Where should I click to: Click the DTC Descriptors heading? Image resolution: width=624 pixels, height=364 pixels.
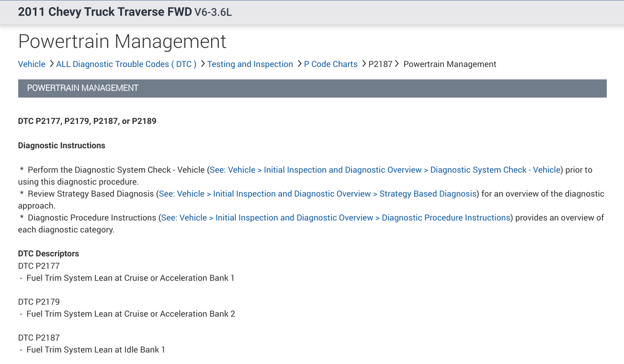[48, 254]
